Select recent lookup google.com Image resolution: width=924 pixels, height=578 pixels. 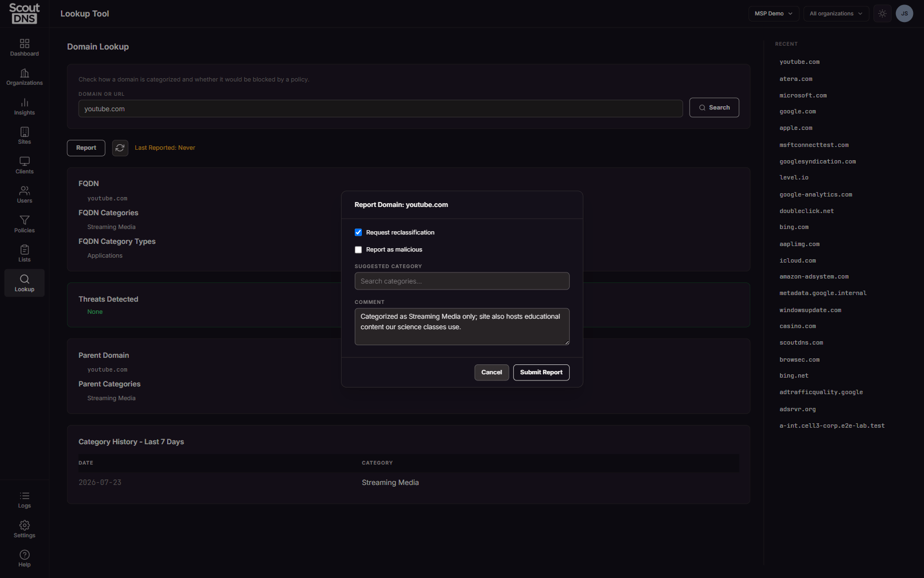[x=798, y=112]
